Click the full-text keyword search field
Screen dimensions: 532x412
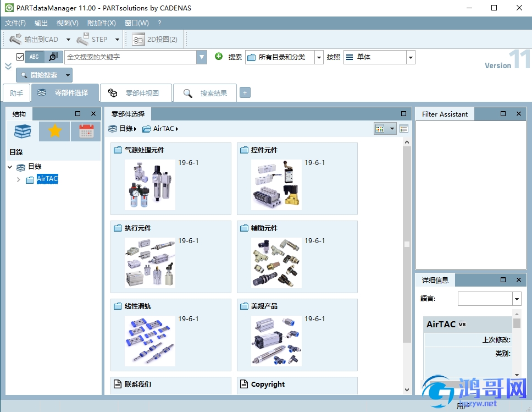131,57
